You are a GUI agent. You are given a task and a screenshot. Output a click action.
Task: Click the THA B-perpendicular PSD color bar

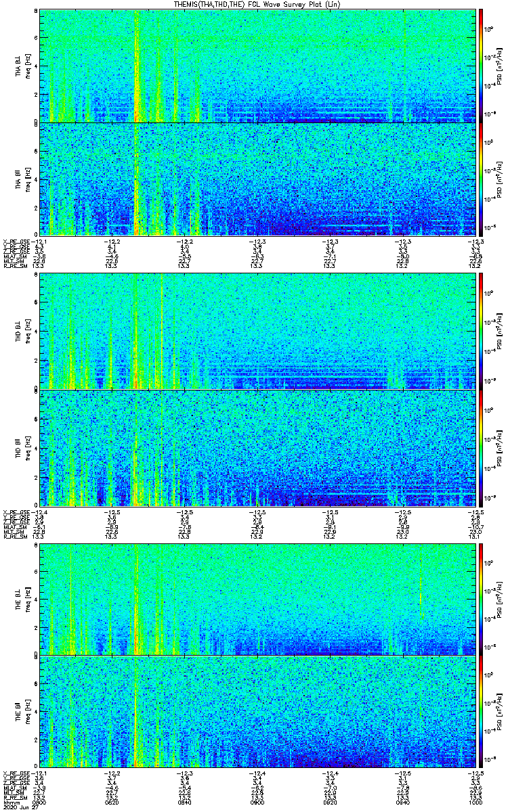click(x=481, y=66)
